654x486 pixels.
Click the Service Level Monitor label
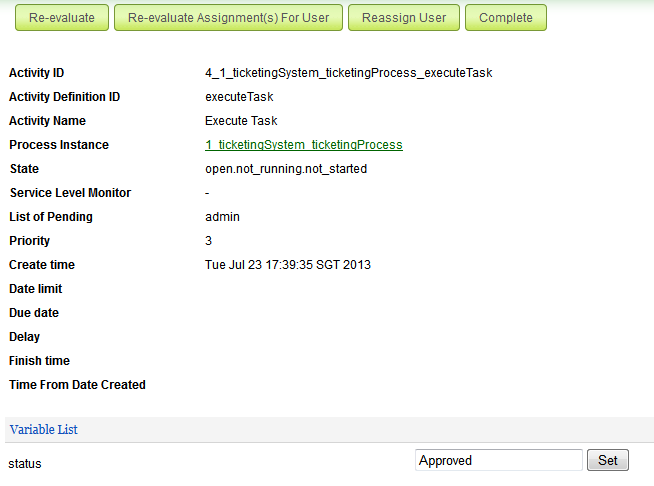(x=70, y=193)
